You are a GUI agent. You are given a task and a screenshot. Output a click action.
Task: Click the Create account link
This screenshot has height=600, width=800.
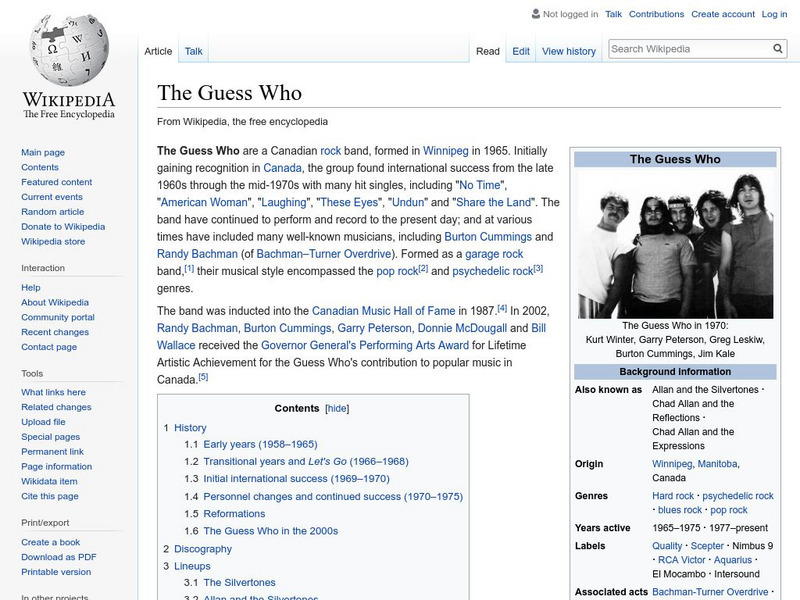[722, 14]
